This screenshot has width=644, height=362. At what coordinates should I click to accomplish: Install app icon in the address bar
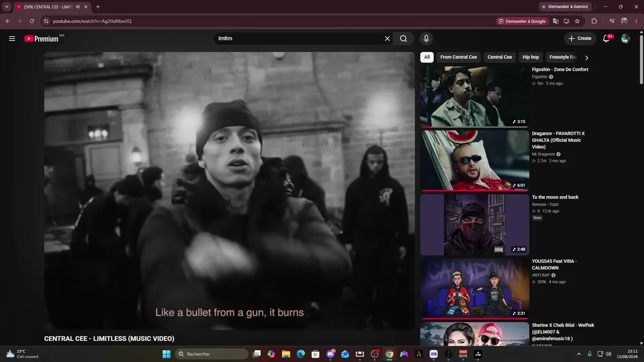click(x=567, y=21)
